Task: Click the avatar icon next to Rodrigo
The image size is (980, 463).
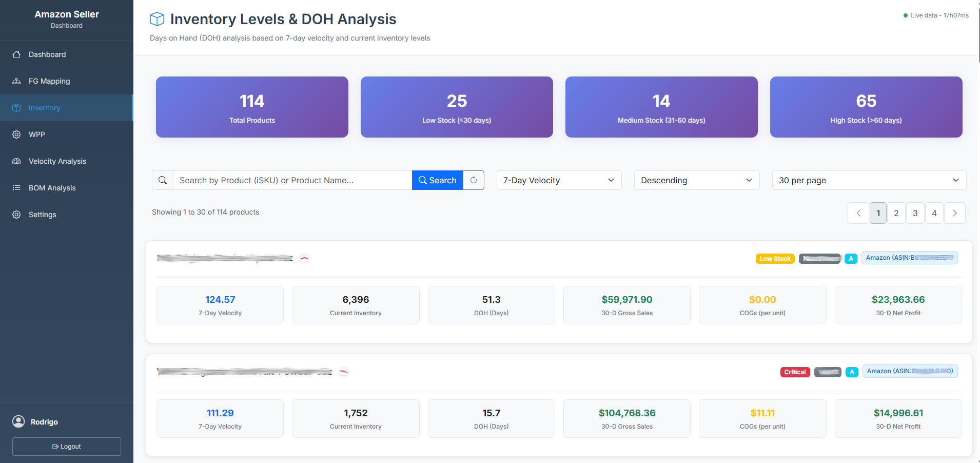Action: click(x=19, y=421)
